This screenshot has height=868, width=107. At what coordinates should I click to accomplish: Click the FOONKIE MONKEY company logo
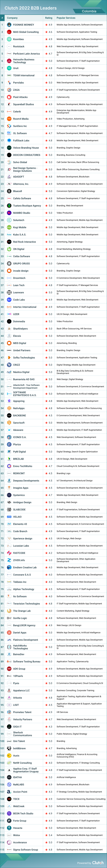click(9, 25)
